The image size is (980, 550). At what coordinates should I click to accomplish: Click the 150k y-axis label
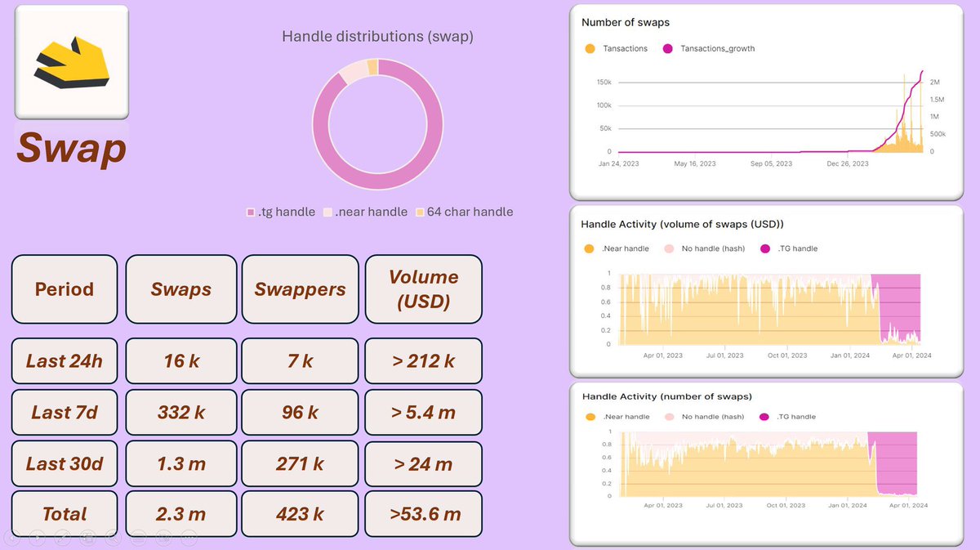(x=604, y=83)
